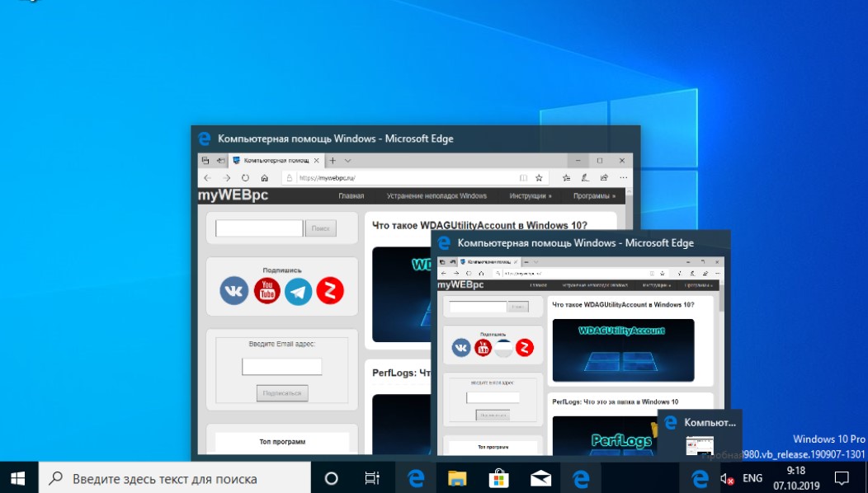Screen dimensions: 868x493
Task: Click the red Z icon in large Edge preview
Action: (x=330, y=290)
